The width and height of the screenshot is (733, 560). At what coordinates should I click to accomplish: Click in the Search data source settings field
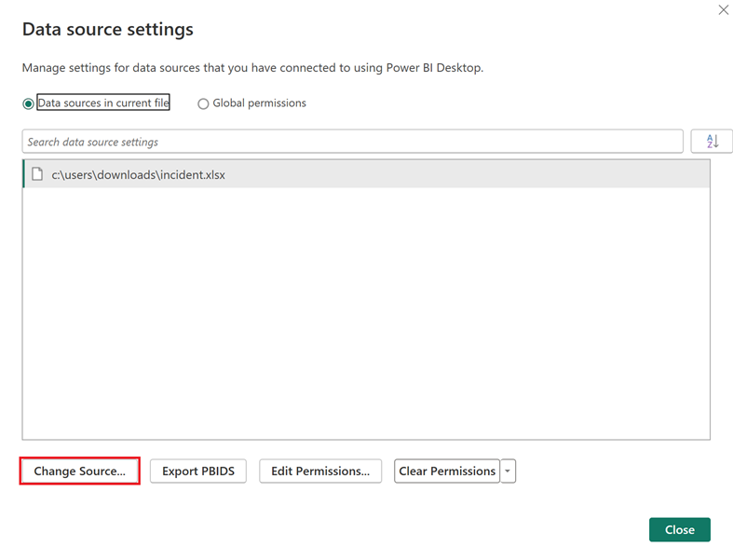(x=352, y=142)
